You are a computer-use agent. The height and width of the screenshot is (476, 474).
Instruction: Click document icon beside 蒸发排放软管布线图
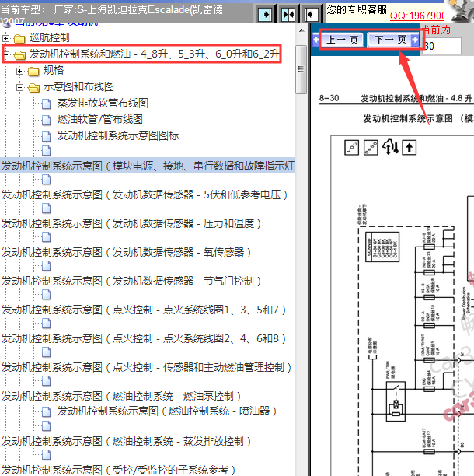(x=46, y=103)
